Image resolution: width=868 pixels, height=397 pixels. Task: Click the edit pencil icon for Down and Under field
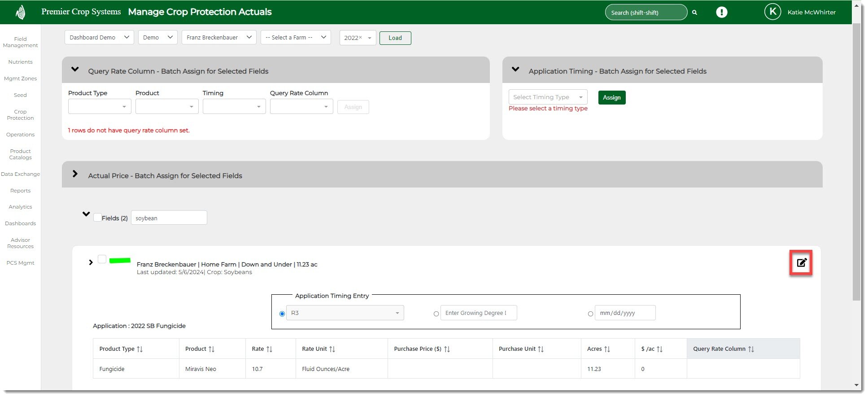click(801, 263)
